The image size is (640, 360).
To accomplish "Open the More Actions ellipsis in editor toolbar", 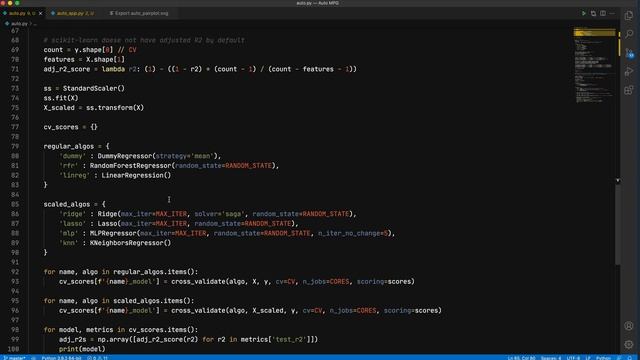I will click(612, 13).
